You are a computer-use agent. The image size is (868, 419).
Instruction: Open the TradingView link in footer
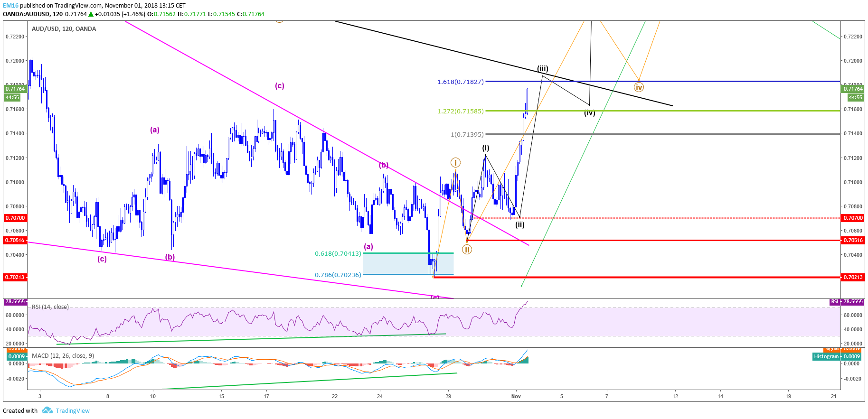click(x=73, y=411)
